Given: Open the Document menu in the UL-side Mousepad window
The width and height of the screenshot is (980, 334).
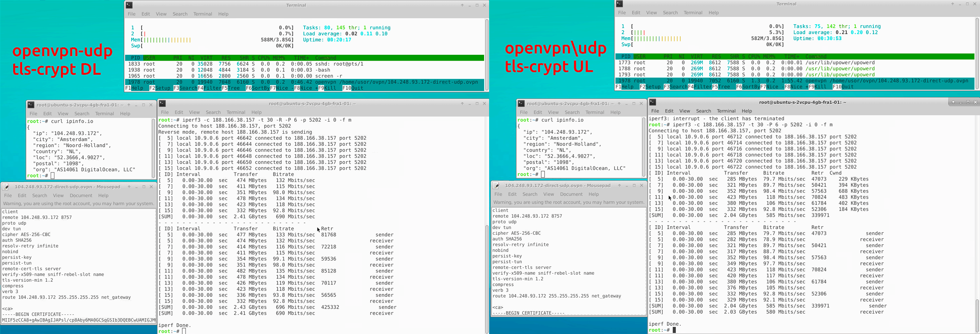Looking at the screenshot, I should [x=571, y=194].
